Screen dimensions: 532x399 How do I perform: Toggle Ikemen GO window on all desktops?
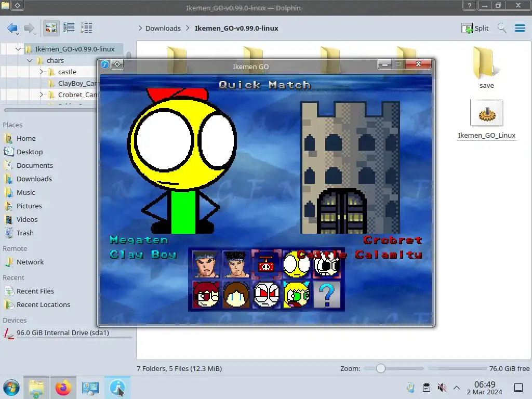[x=117, y=64]
